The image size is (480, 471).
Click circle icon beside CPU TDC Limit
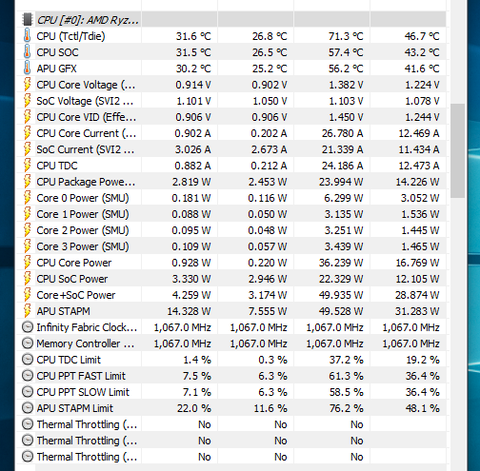point(27,360)
